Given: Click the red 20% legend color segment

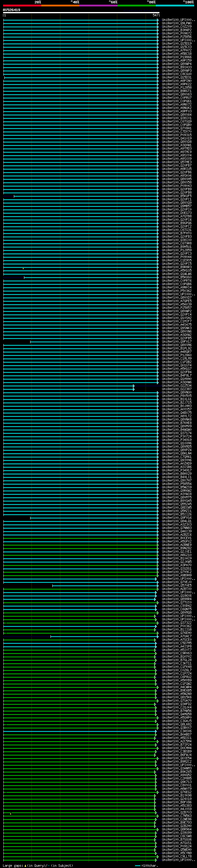Looking at the screenshot, I should [22, 6].
